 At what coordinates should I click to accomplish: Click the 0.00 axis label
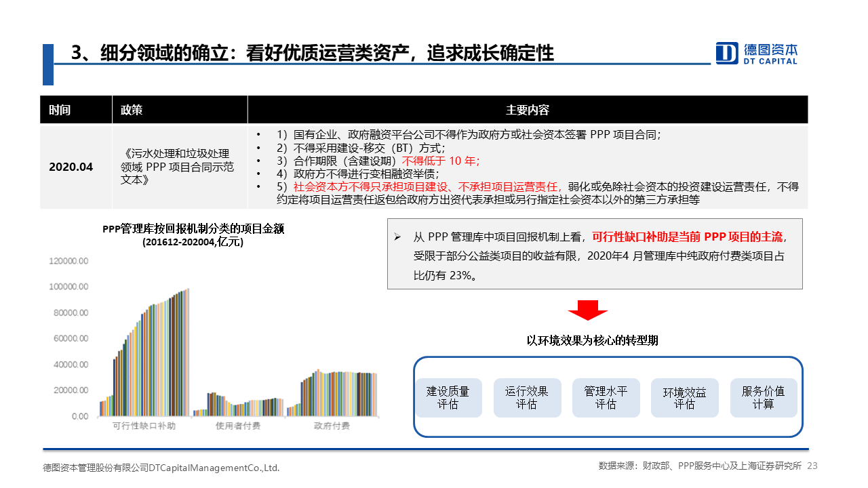point(80,416)
